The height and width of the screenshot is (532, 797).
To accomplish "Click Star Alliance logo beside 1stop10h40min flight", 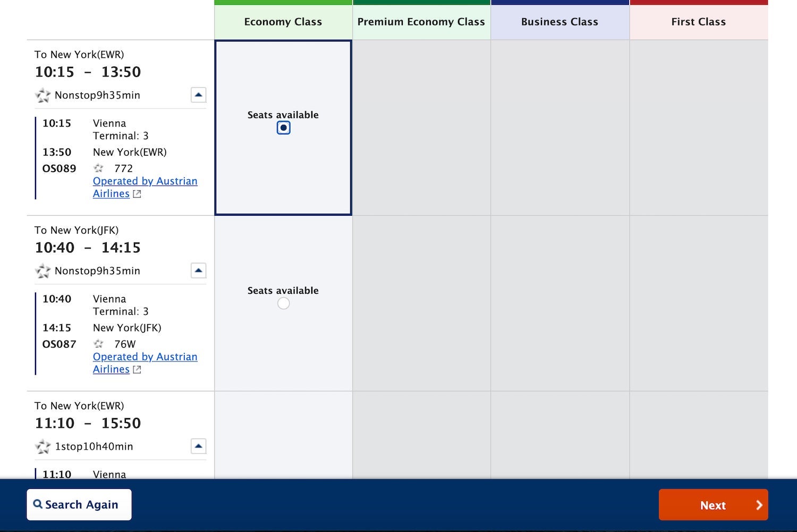I will [x=43, y=447].
